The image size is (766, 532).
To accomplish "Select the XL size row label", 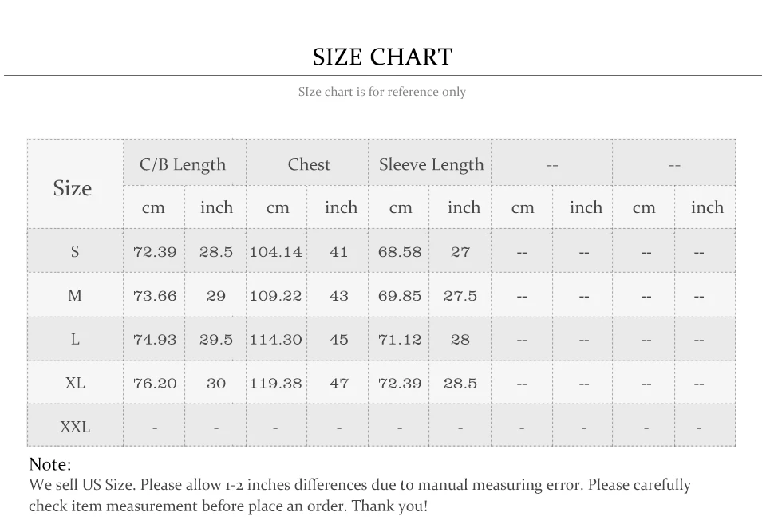I will pos(75,383).
